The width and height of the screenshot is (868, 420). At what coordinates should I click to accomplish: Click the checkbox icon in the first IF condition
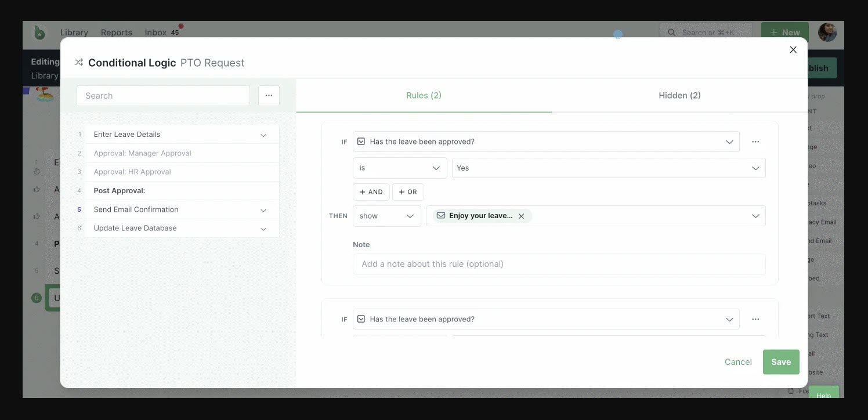pyautogui.click(x=361, y=140)
